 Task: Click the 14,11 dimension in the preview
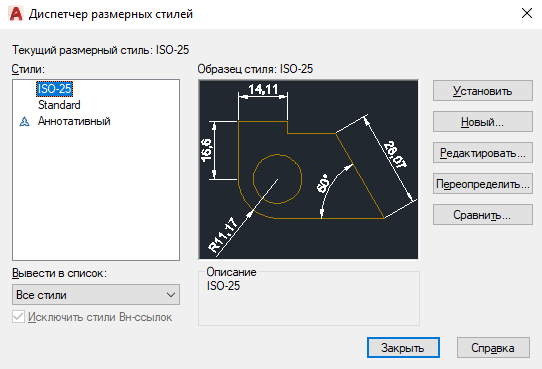pos(263,89)
